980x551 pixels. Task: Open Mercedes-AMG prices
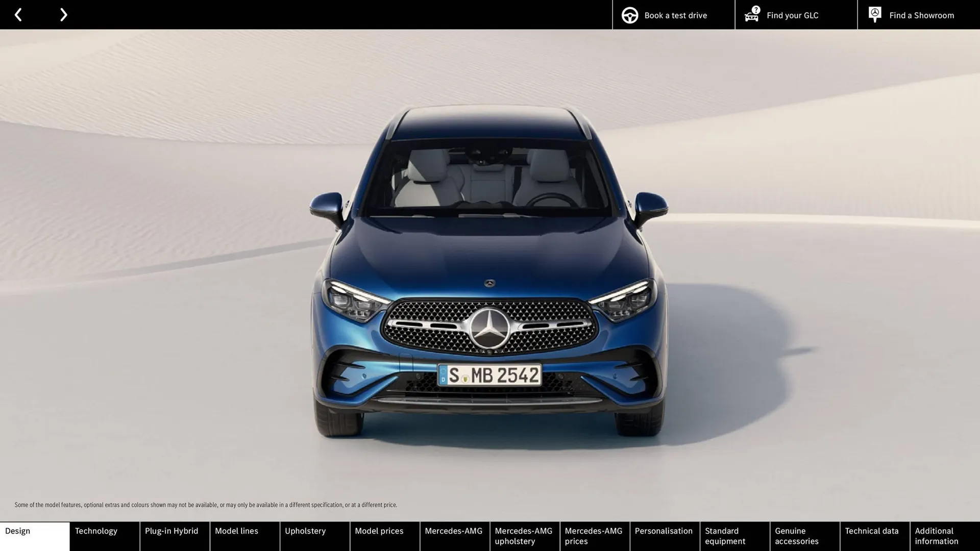pos(594,536)
